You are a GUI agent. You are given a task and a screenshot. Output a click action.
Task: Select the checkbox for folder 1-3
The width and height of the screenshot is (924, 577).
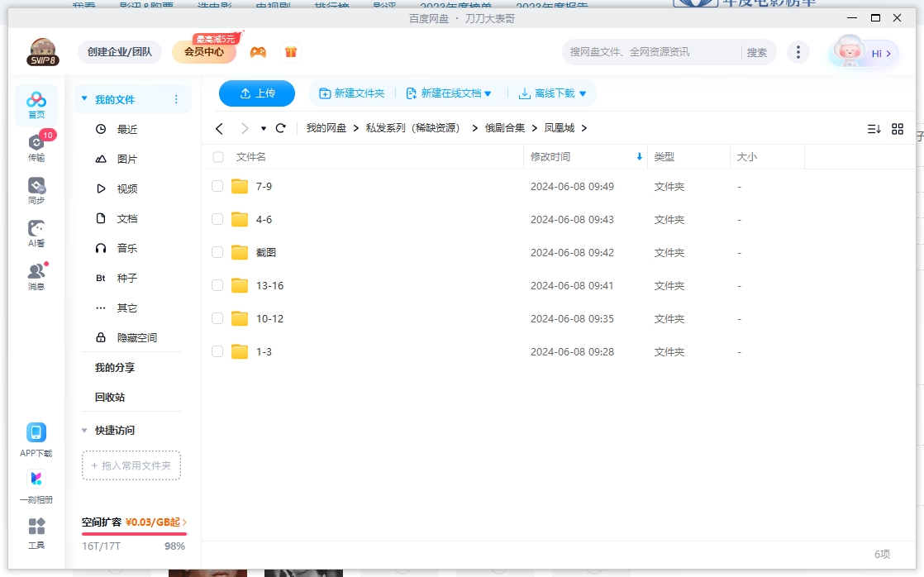pos(217,351)
